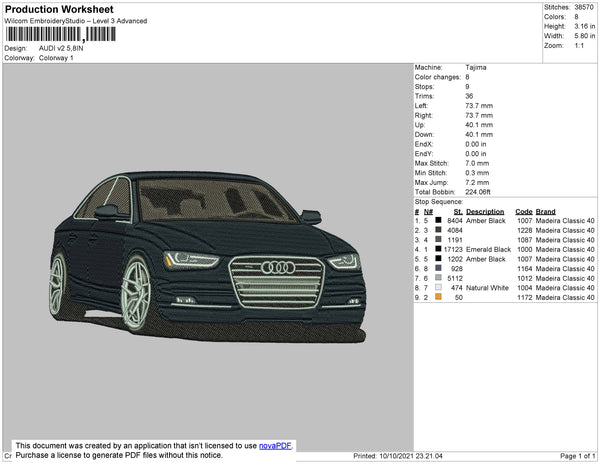This screenshot has width=600, height=464.
Task: Select the stitch count cell '1191'
Action: point(455,240)
